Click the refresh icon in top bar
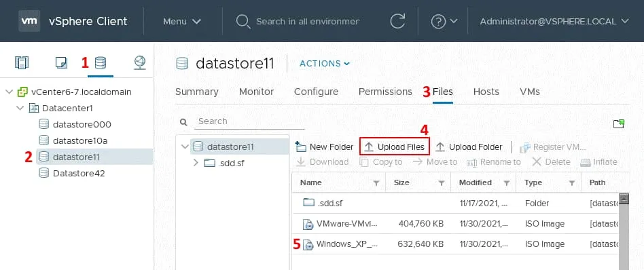The width and height of the screenshot is (644, 270). tap(397, 21)
